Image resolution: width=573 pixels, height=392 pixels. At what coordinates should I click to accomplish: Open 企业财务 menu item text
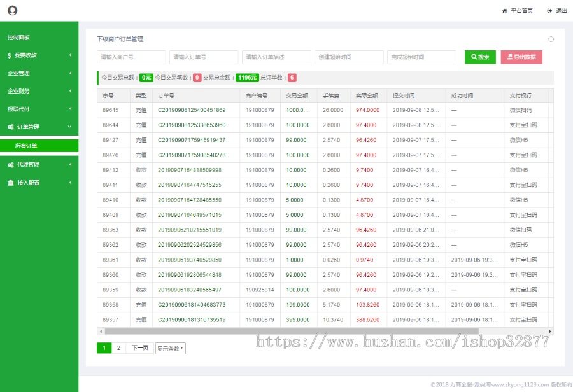point(18,91)
